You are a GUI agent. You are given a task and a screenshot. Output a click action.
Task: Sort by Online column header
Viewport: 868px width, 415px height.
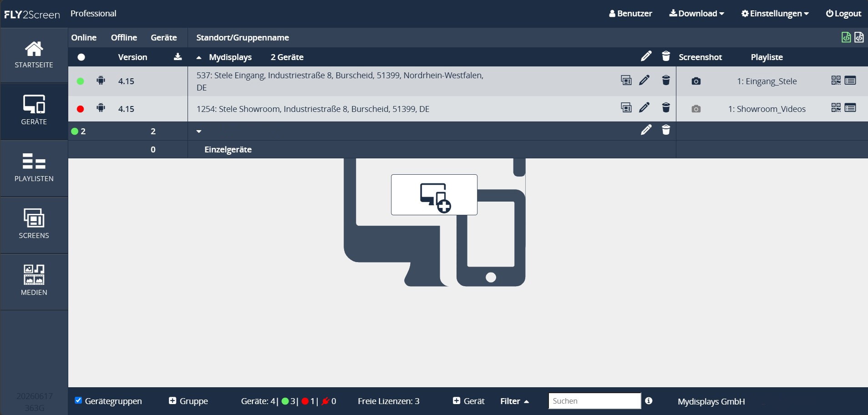pyautogui.click(x=84, y=37)
